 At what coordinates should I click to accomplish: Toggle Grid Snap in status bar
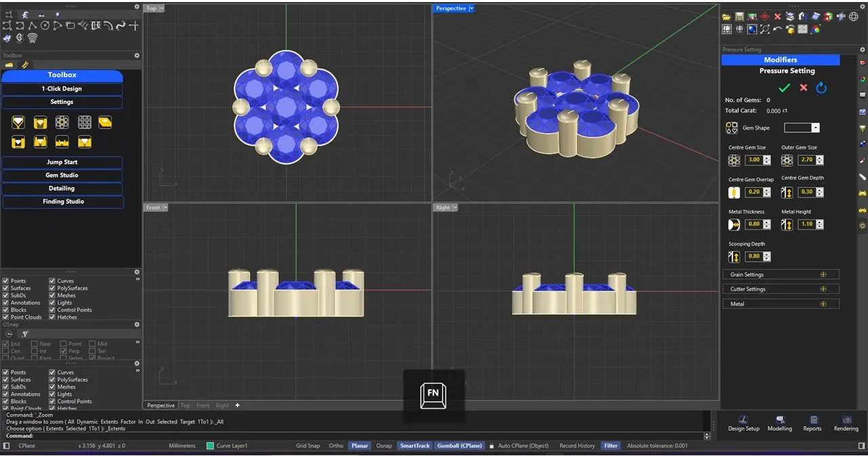(308, 446)
